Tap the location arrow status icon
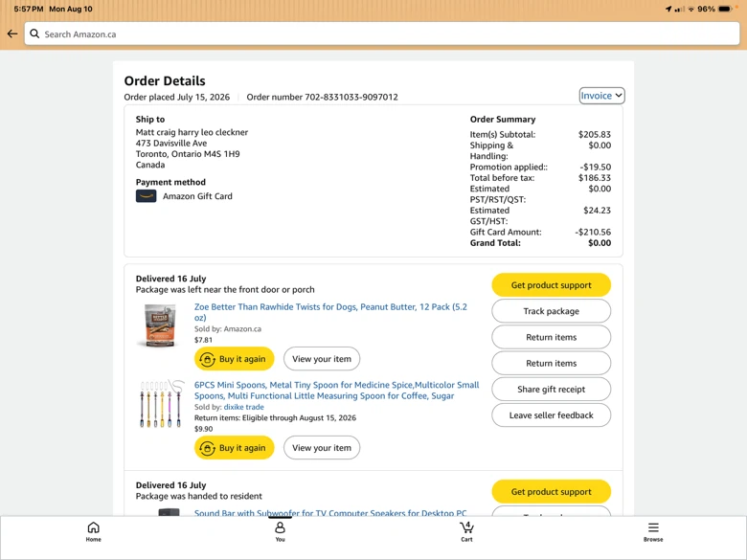 point(668,9)
